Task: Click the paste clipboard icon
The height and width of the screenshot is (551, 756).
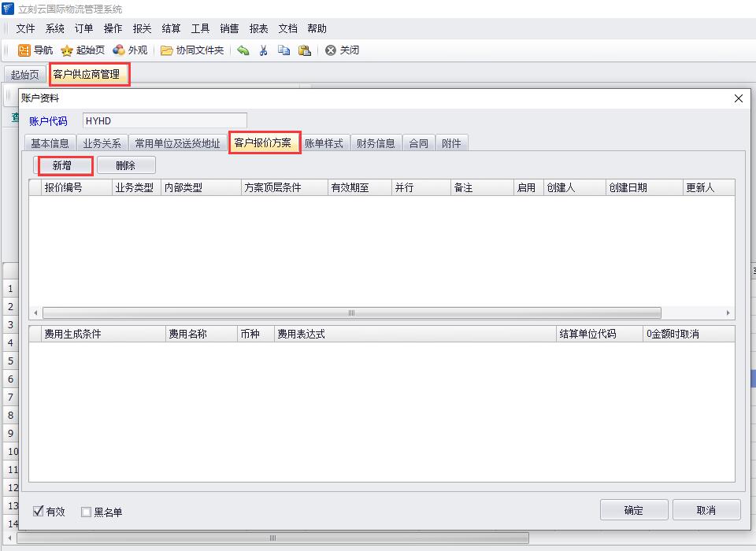Action: pos(304,50)
